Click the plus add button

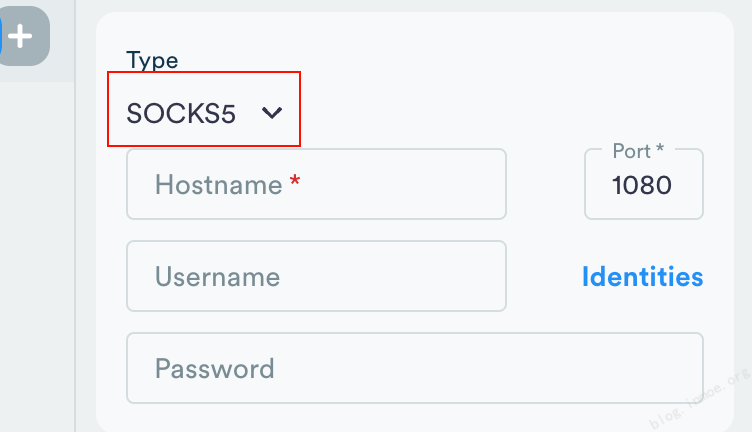23,36
